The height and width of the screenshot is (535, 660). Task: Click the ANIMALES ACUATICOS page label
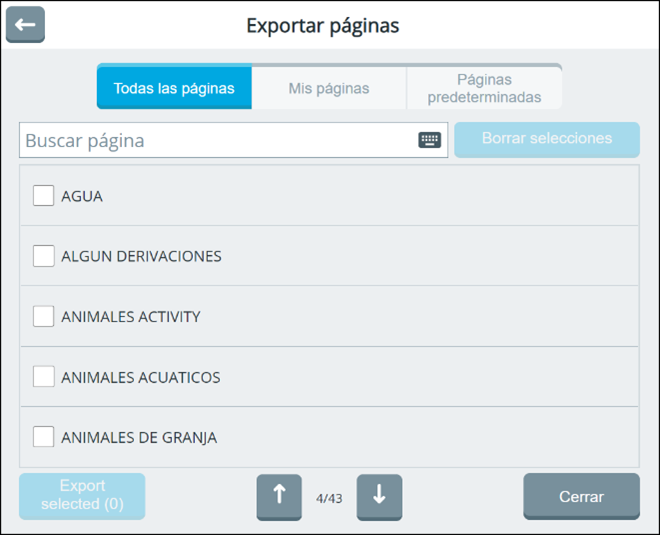[x=141, y=377]
